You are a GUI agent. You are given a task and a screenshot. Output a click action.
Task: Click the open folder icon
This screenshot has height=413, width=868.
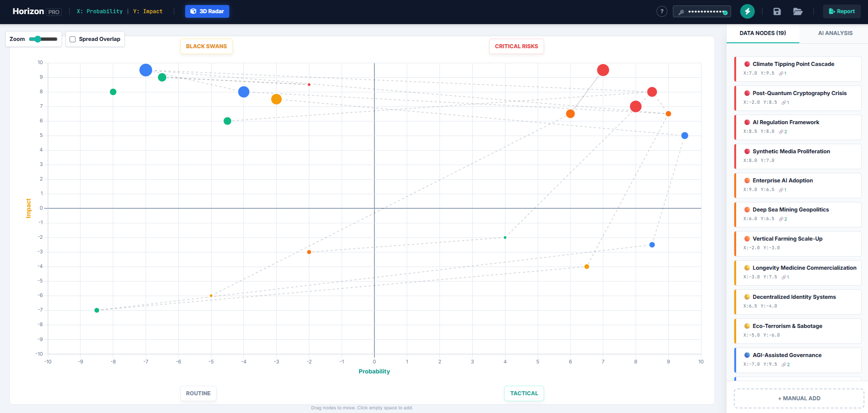(x=798, y=11)
